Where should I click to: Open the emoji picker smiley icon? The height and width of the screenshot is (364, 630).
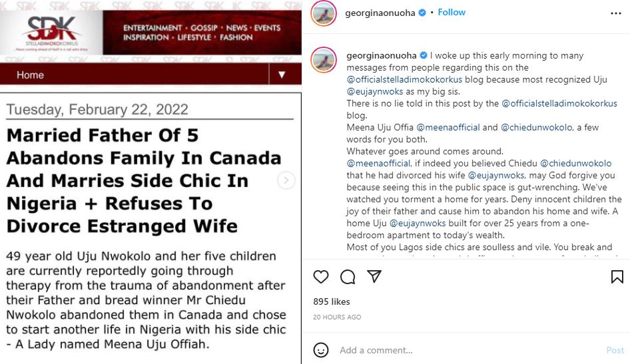[321, 350]
